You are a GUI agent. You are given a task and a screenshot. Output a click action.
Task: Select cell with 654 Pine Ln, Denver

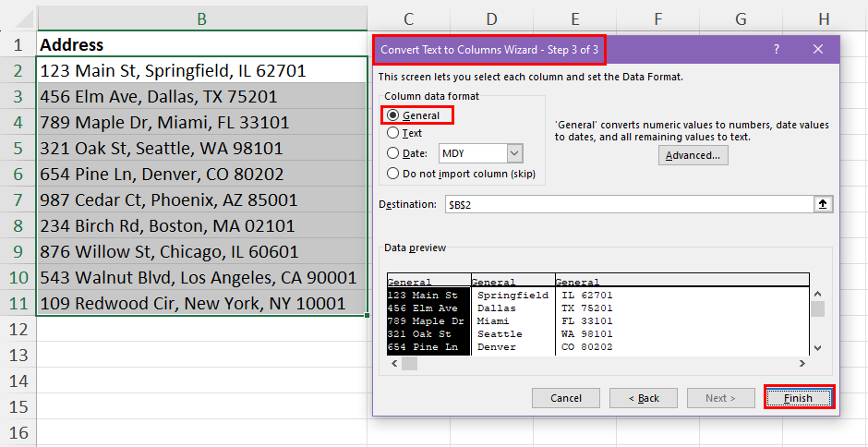coord(202,174)
